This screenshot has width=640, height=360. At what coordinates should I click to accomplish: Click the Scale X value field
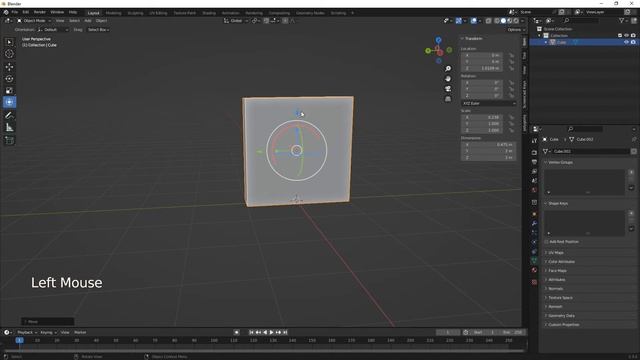(x=482, y=117)
